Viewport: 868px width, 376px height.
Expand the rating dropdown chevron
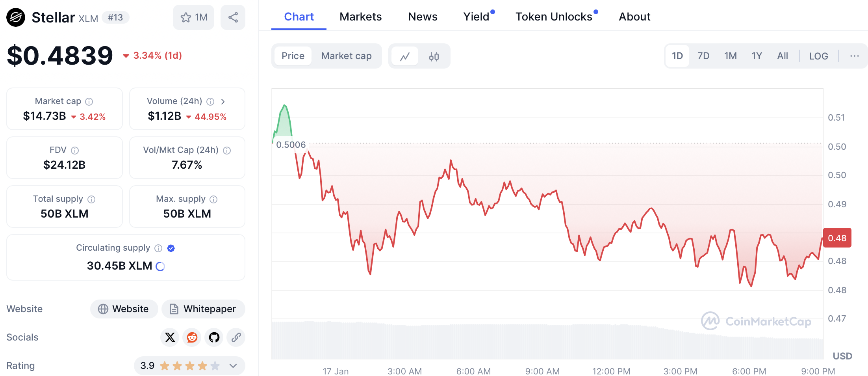point(233,366)
